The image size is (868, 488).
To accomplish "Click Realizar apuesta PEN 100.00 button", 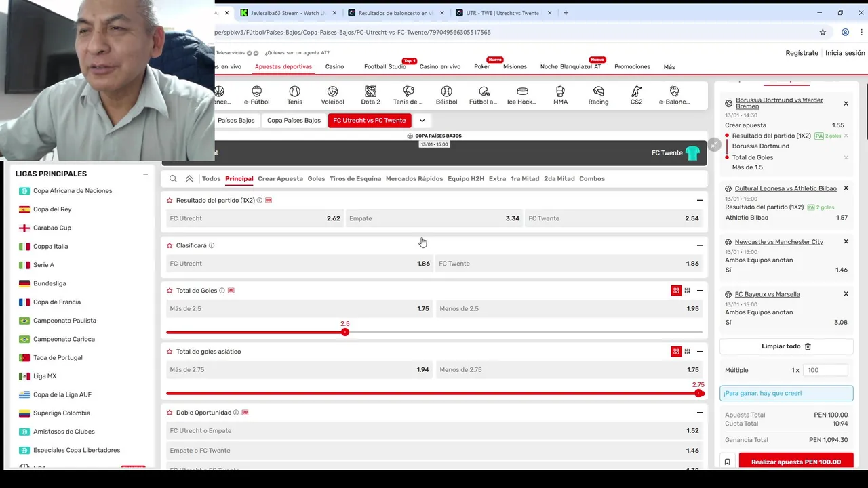I will [795, 462].
